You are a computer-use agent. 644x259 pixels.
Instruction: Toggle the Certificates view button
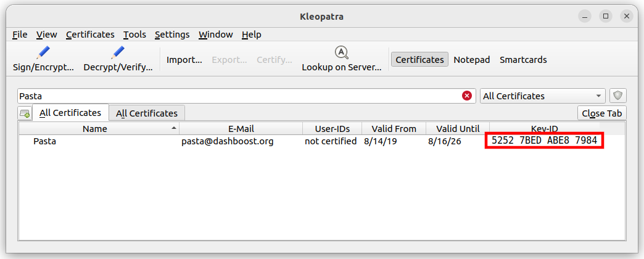(x=419, y=60)
